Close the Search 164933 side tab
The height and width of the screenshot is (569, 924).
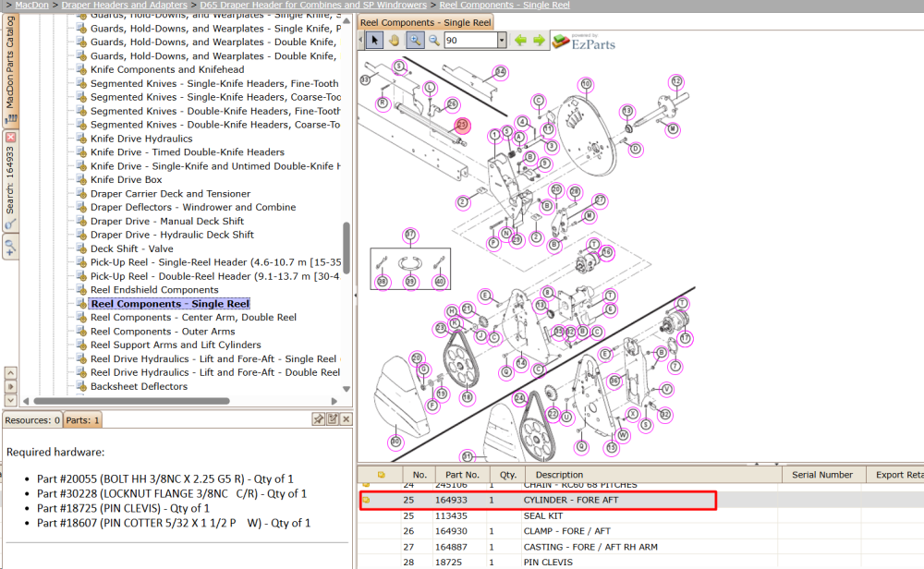[10, 138]
